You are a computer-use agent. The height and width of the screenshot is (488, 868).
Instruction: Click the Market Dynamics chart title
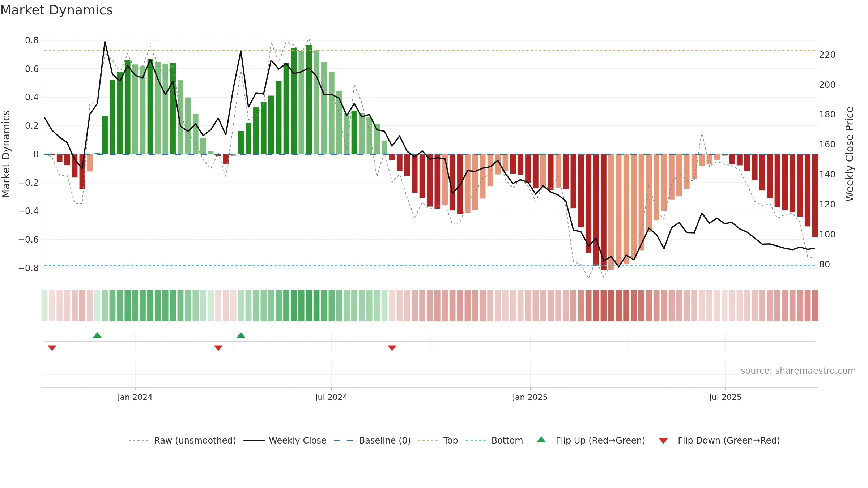(56, 10)
